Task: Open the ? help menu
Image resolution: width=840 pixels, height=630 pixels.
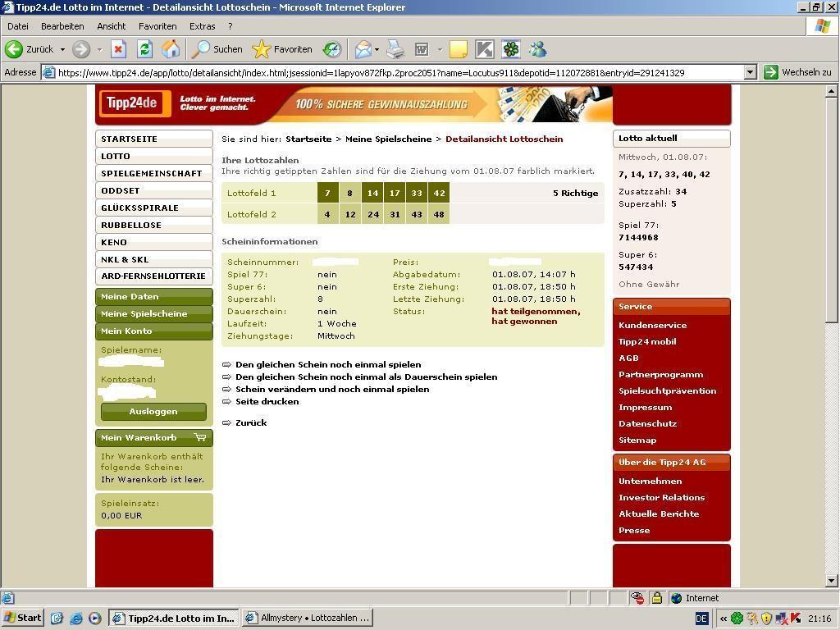Action: click(231, 26)
